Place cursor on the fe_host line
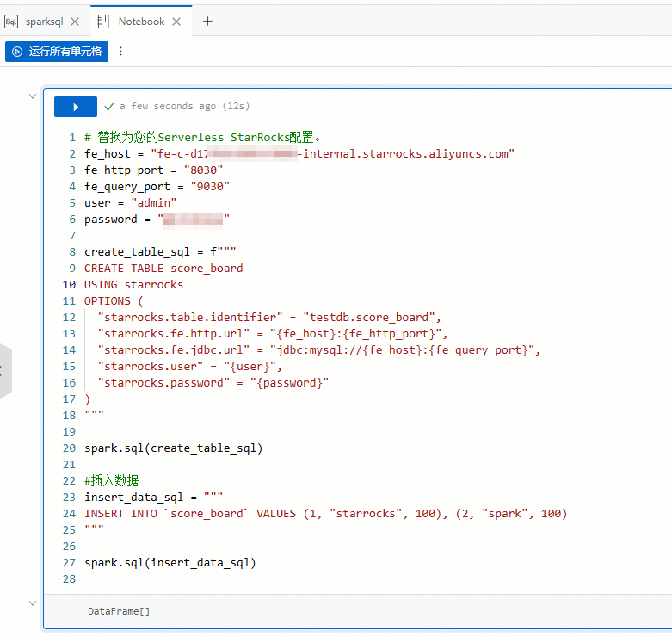The height and width of the screenshot is (637, 672). coord(298,154)
